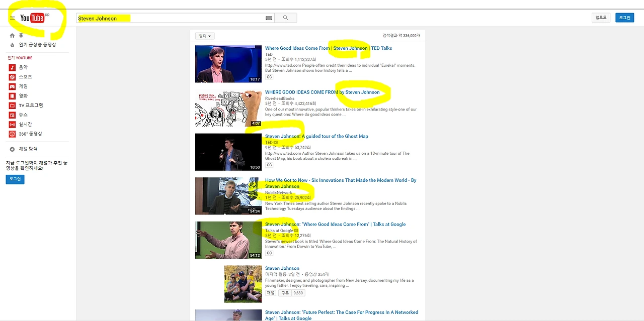Open title A guided tour of the Ghost Map

(316, 136)
